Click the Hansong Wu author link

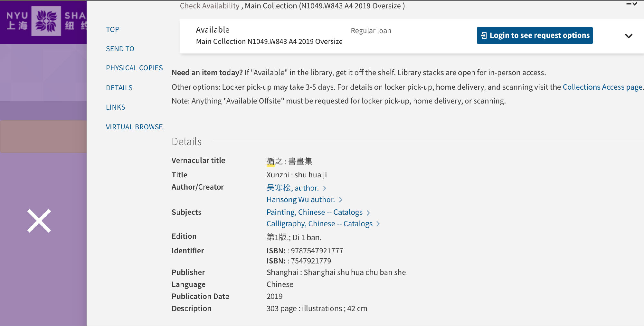click(x=300, y=200)
